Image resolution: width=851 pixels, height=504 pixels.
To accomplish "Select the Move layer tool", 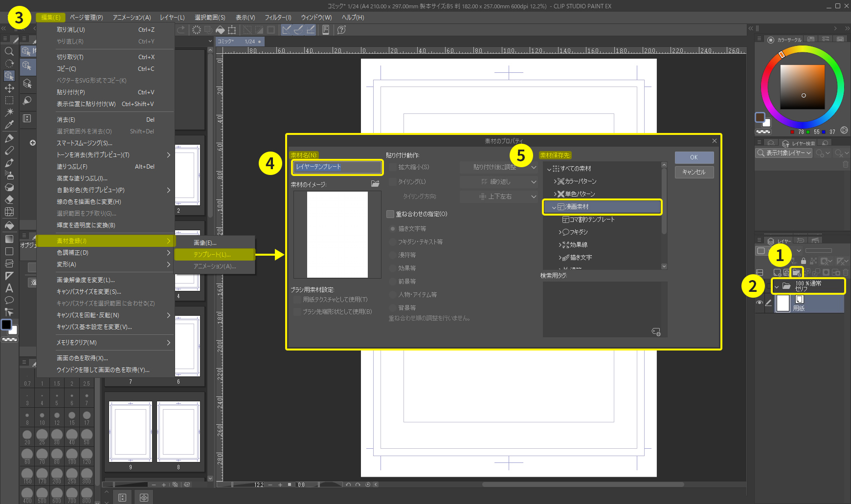I will tap(9, 88).
